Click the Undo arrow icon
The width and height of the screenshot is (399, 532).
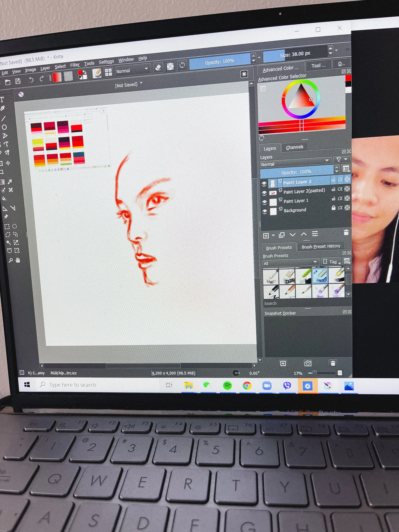(31, 80)
